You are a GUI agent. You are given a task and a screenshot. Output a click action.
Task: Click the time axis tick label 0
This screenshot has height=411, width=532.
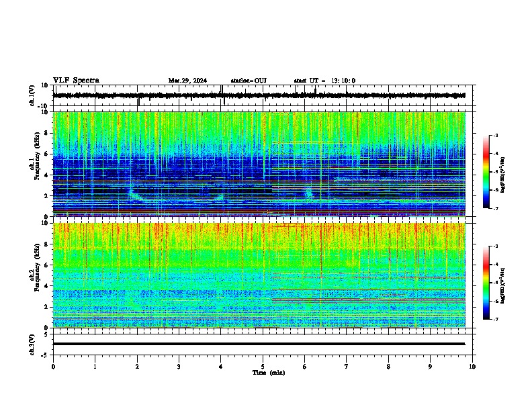53,367
